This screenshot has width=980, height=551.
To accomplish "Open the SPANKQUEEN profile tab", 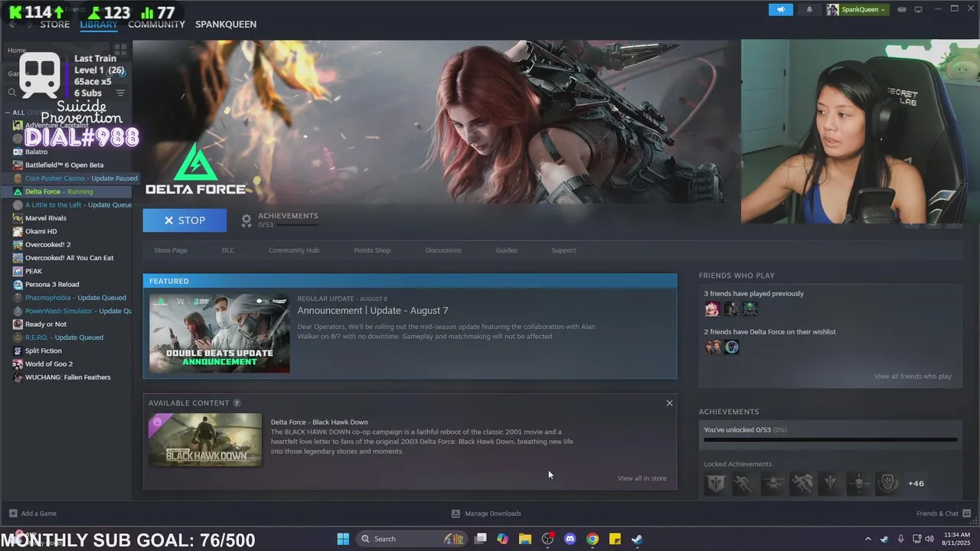I will [x=226, y=24].
